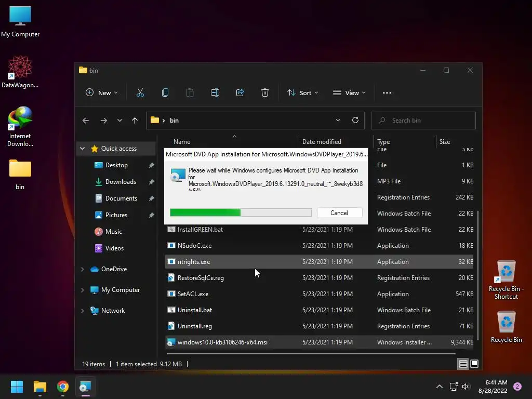
Task: Click the Cut scissors icon in toolbar
Action: coord(140,92)
